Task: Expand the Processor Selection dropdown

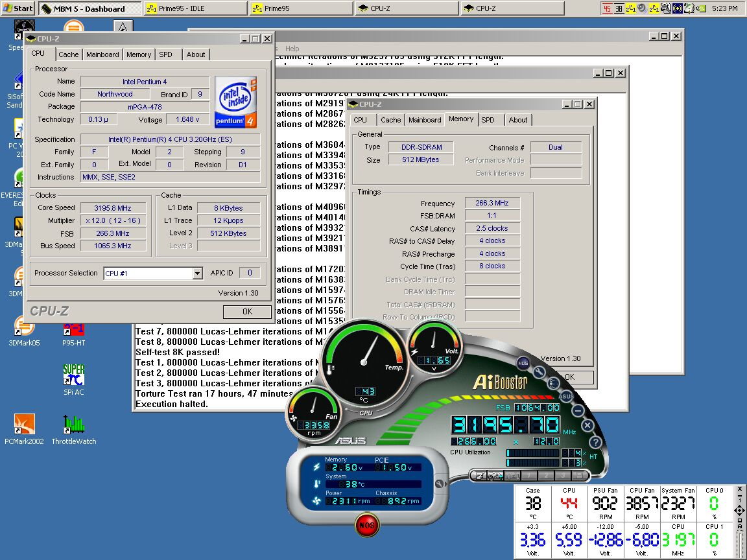Action: 197,274
